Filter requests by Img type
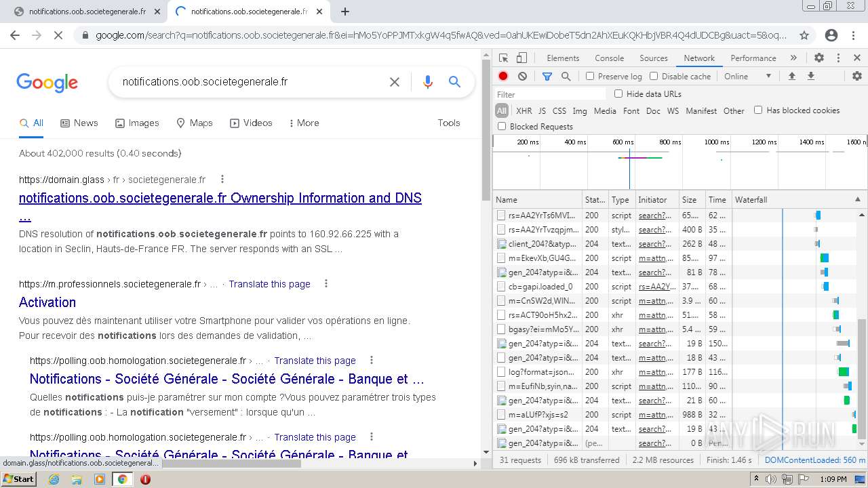The image size is (868, 488). 580,110
